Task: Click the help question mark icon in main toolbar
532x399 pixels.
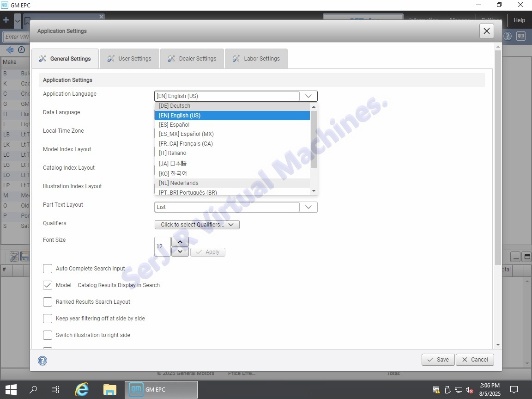Action: (x=507, y=36)
